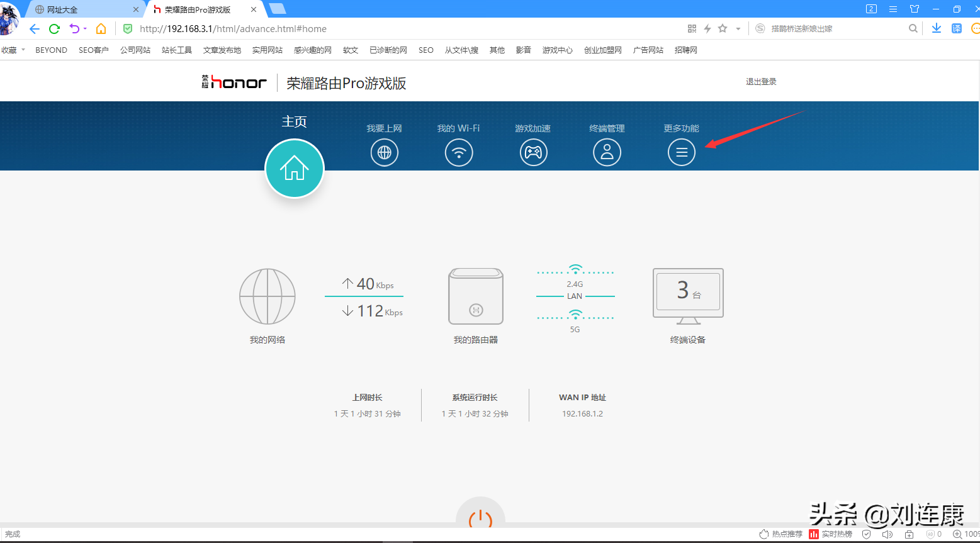Click the lightning speed mode icon
Screen dimensions: 980x543
(x=707, y=28)
